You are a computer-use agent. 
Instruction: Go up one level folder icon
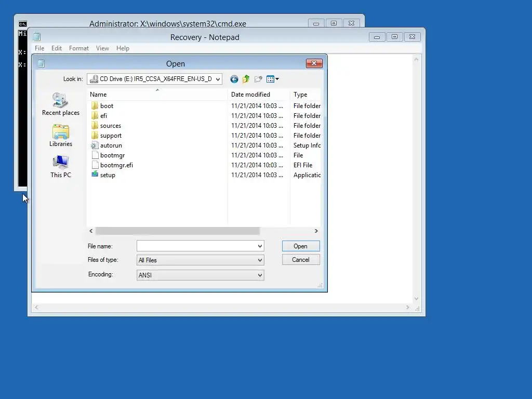pyautogui.click(x=246, y=79)
